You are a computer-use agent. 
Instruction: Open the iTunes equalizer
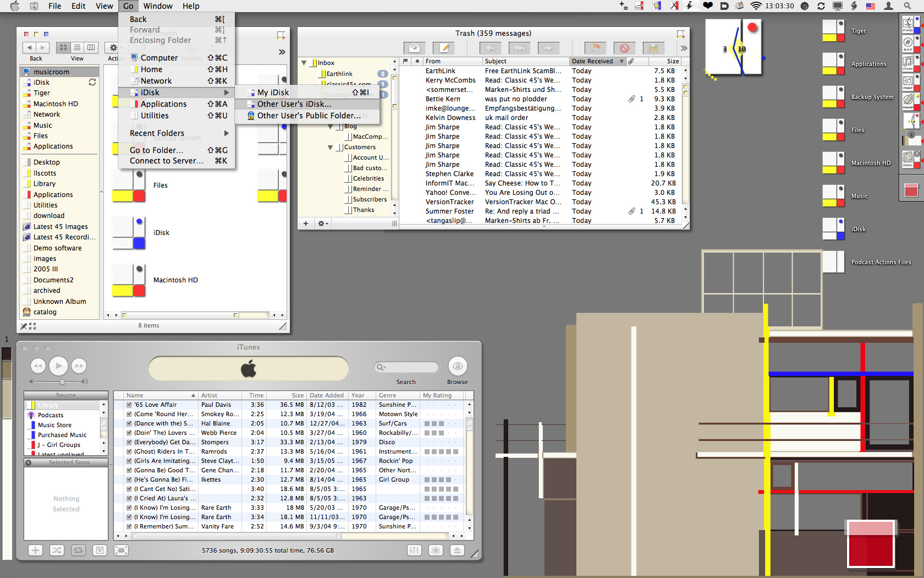click(x=414, y=550)
